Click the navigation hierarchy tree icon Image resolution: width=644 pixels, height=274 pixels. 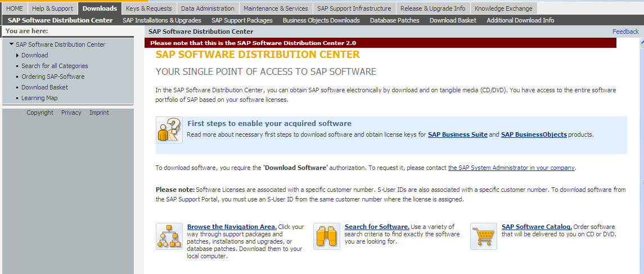(x=169, y=236)
